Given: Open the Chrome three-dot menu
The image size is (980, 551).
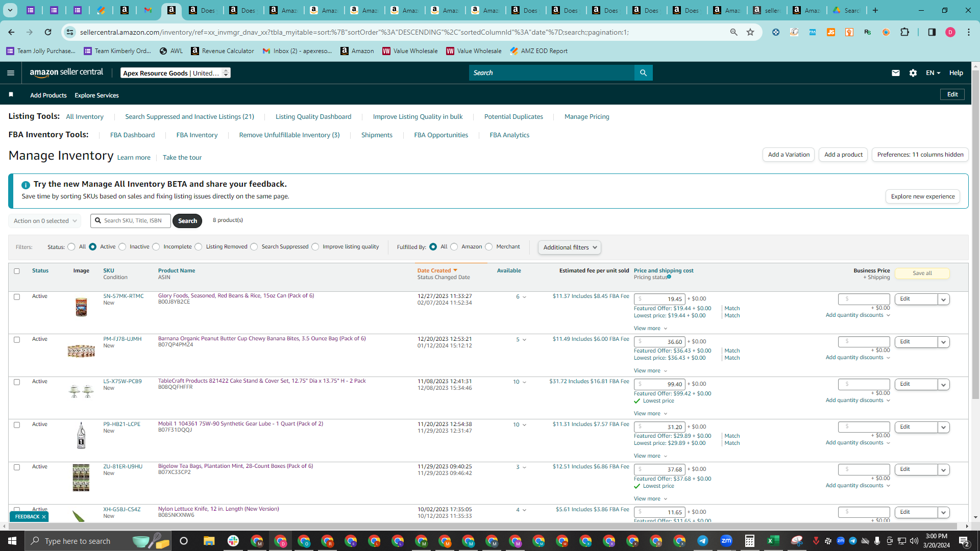Looking at the screenshot, I should (969, 32).
